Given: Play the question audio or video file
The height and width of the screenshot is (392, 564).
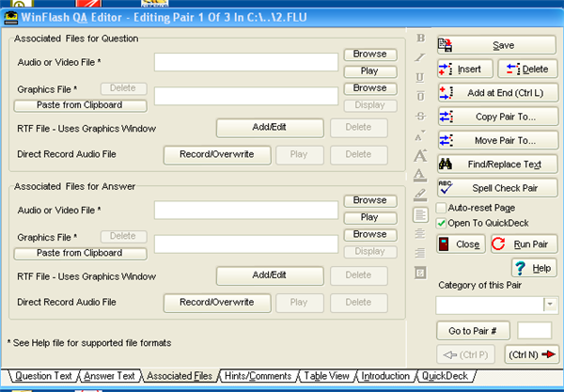Looking at the screenshot, I should coord(370,71).
